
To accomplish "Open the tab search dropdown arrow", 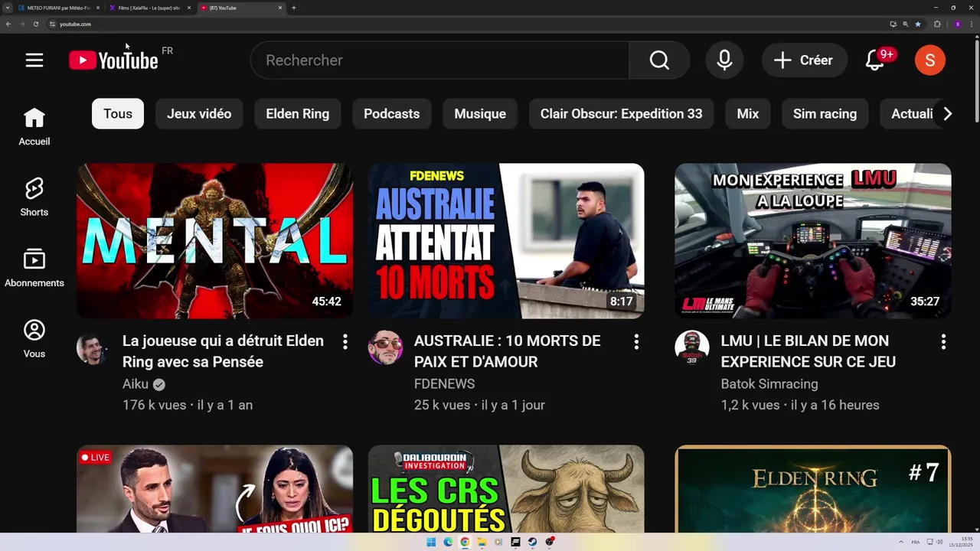I will (x=8, y=8).
